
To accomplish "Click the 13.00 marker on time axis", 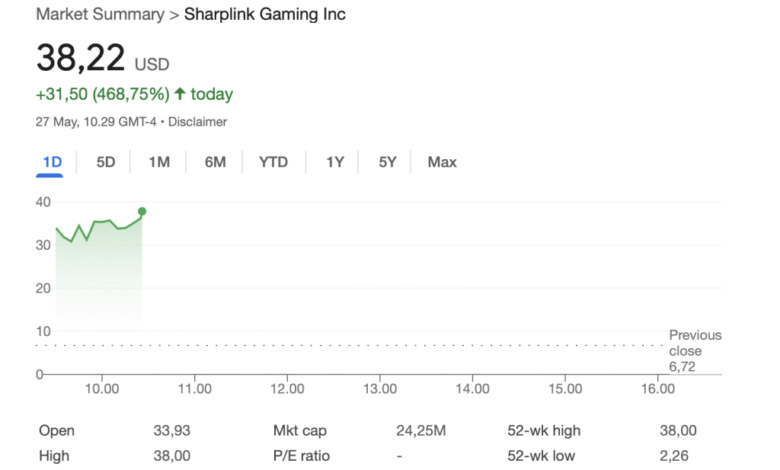I will tap(380, 388).
